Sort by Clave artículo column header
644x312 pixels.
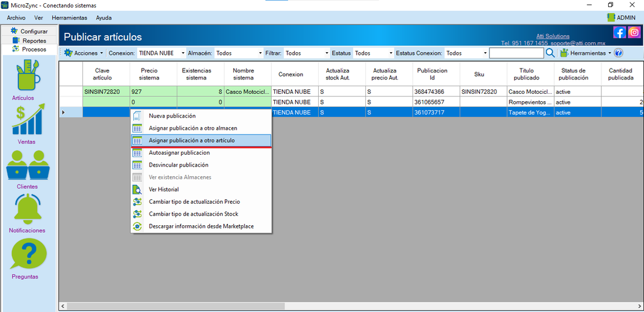[106, 74]
